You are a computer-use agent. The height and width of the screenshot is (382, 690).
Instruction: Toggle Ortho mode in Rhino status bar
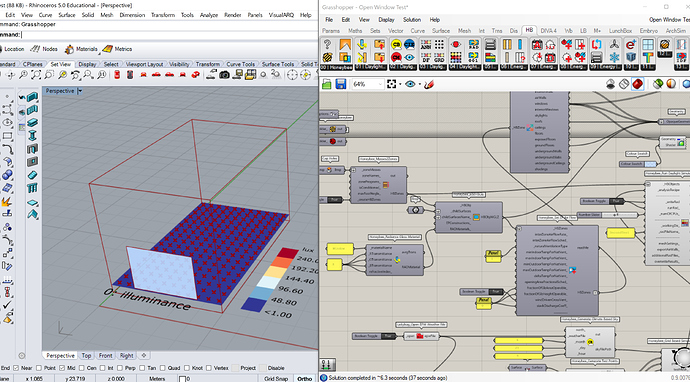pos(305,378)
